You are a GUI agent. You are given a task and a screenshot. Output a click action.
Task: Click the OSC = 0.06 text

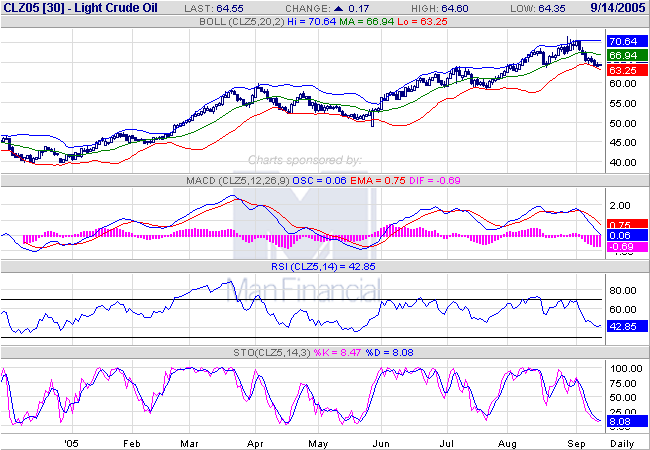click(x=319, y=181)
